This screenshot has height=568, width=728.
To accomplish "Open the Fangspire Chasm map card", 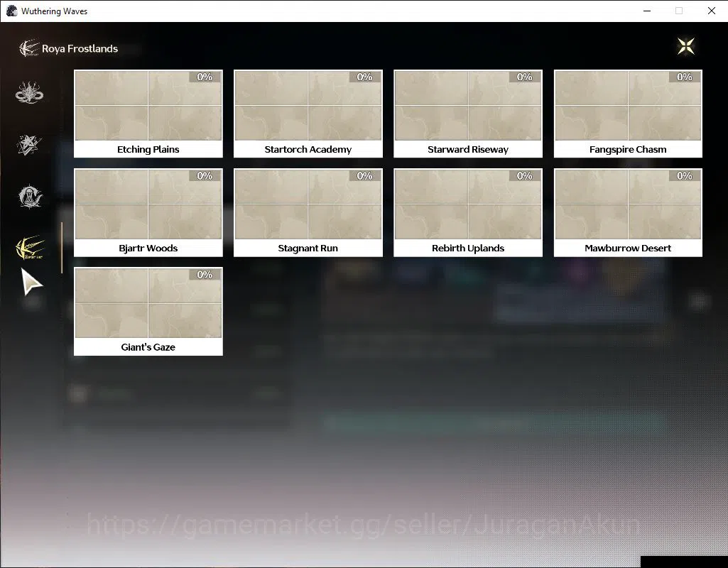I will [628, 114].
